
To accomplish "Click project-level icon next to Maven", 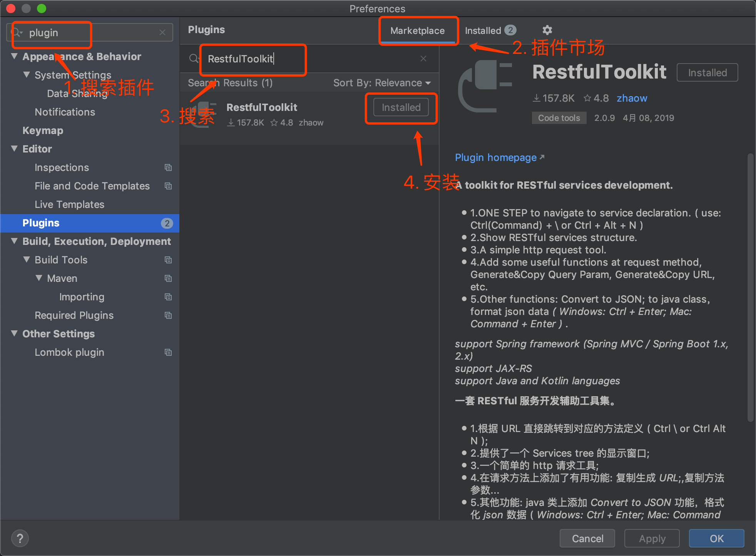I will 168,278.
